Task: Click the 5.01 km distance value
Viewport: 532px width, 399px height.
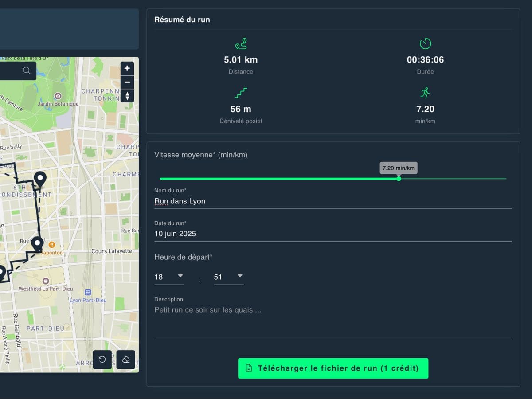Action: point(241,60)
